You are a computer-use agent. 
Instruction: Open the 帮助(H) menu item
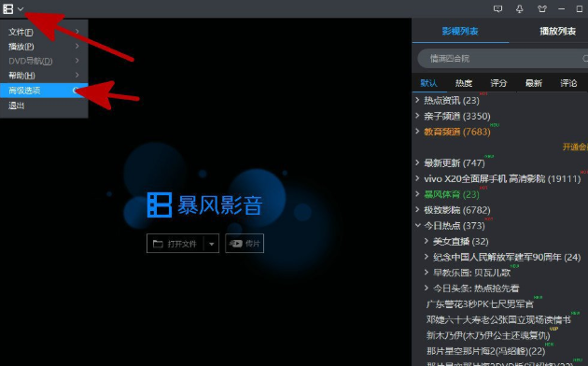[44, 76]
